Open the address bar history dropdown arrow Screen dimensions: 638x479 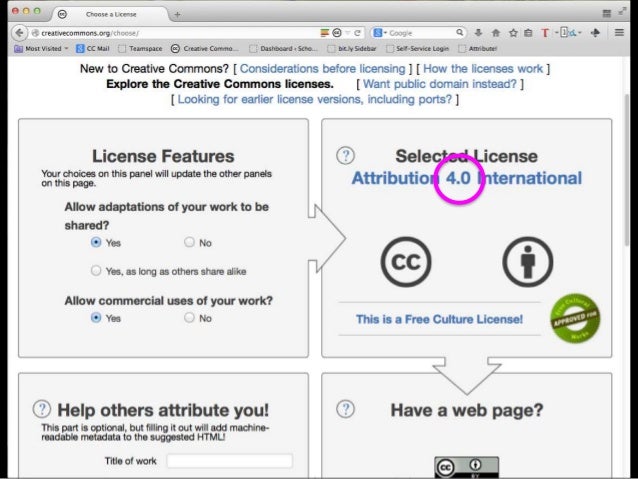pyautogui.click(x=347, y=33)
